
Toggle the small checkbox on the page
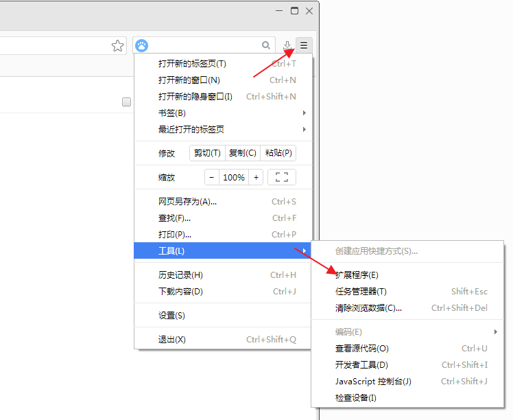127,102
